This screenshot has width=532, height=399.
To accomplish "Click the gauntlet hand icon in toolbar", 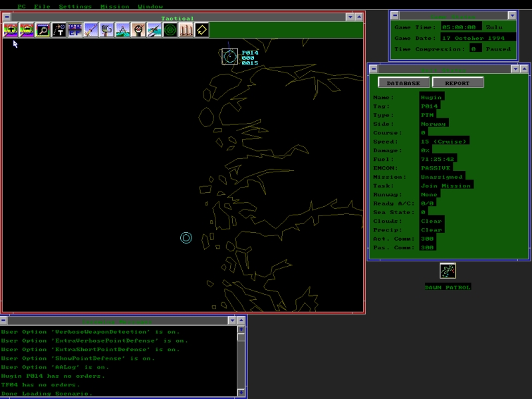I will 106,30.
